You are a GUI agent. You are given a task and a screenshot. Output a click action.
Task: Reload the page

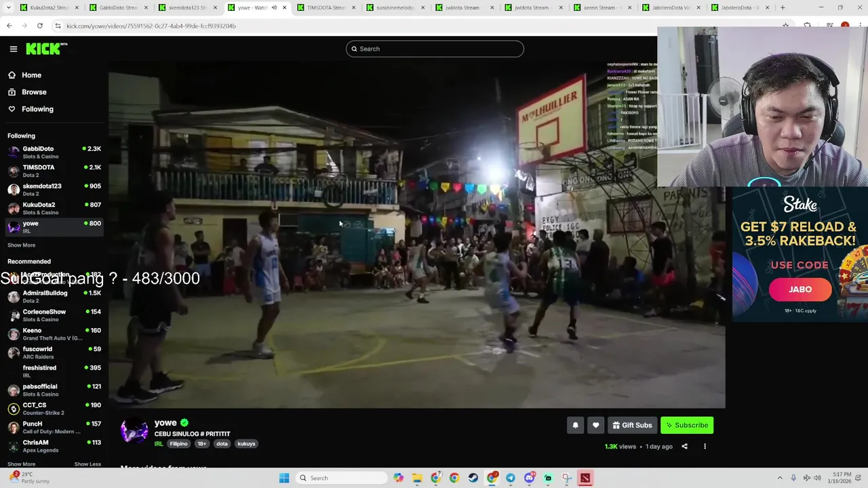(40, 26)
